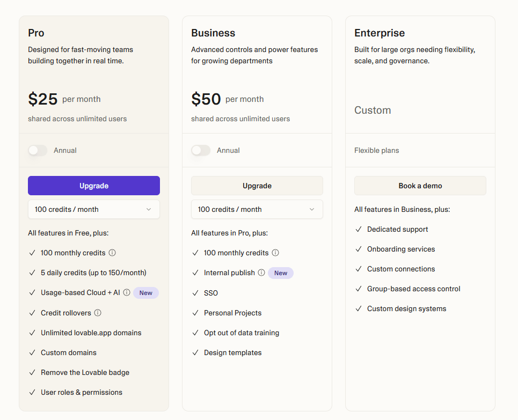This screenshot has width=518, height=420.
Task: Click the New badge beside Usage-based Cloud + AI
Action: pos(146,293)
